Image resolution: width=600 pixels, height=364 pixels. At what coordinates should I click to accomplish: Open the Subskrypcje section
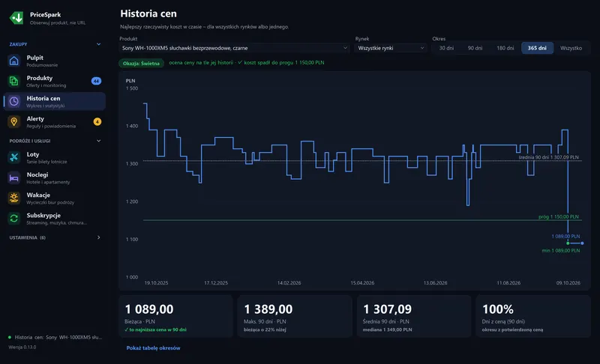(54, 218)
